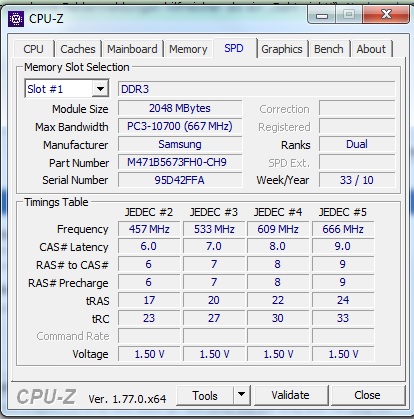Open the Graphics tab
Screen dimensions: 414x419
(282, 49)
